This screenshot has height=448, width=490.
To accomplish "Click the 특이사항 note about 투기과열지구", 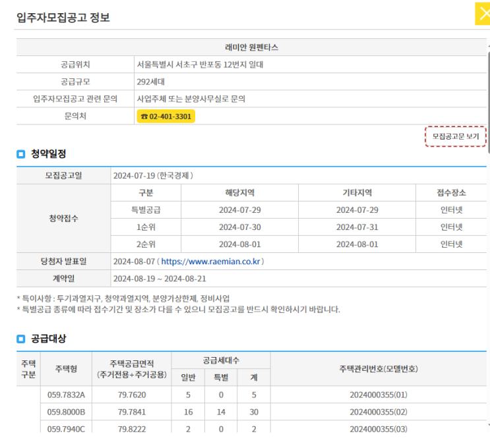I will [x=123, y=298].
